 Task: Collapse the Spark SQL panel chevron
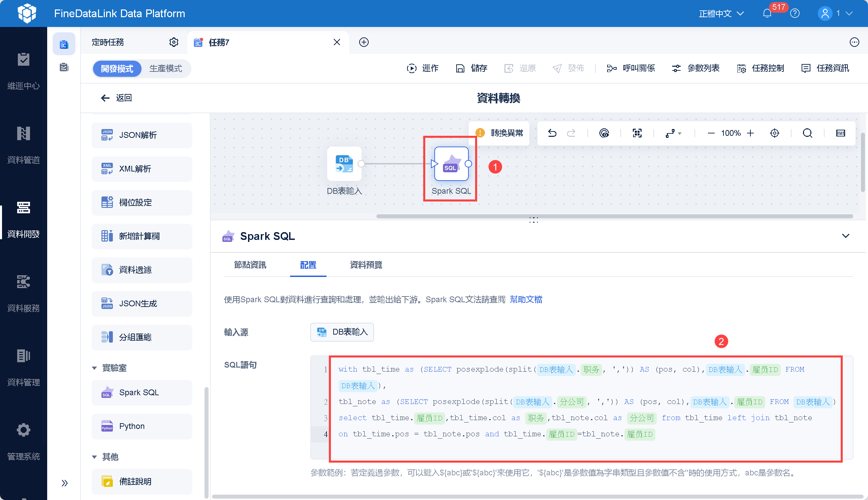pyautogui.click(x=845, y=236)
